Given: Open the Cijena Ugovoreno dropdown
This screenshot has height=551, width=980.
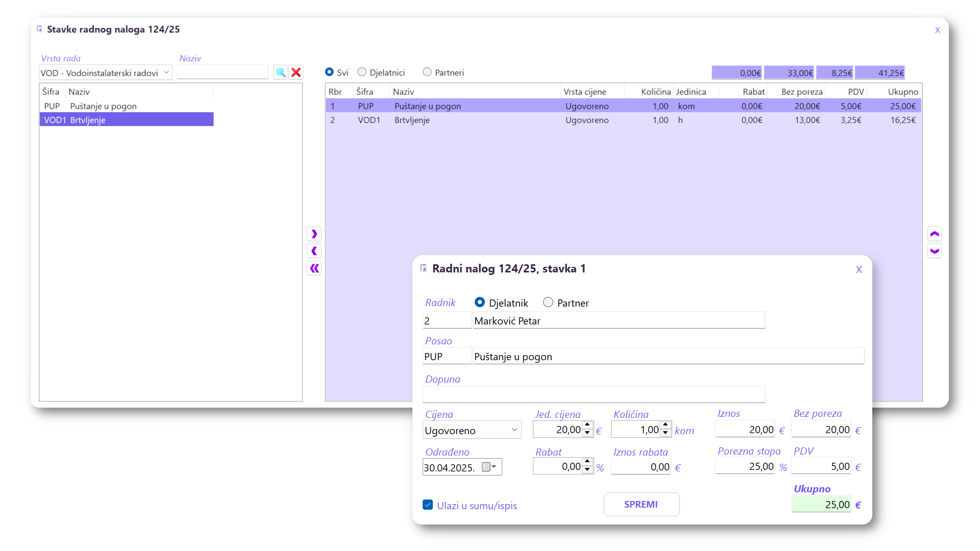Looking at the screenshot, I should tap(514, 430).
